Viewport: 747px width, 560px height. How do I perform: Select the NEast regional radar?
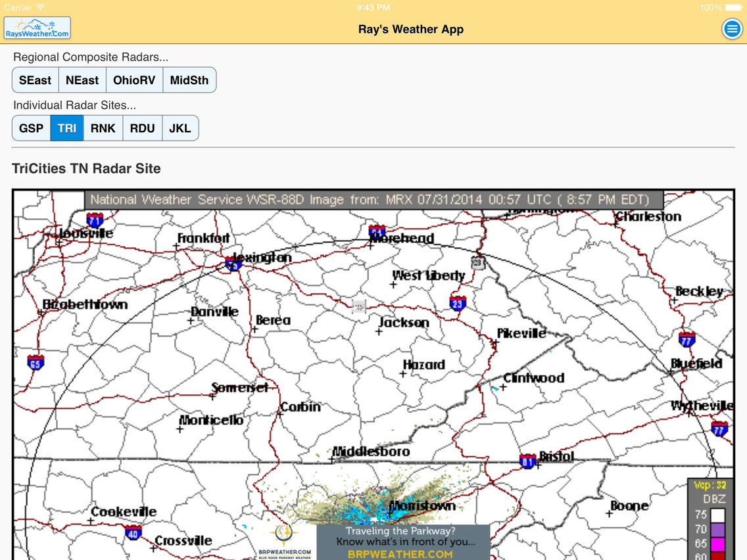point(82,80)
